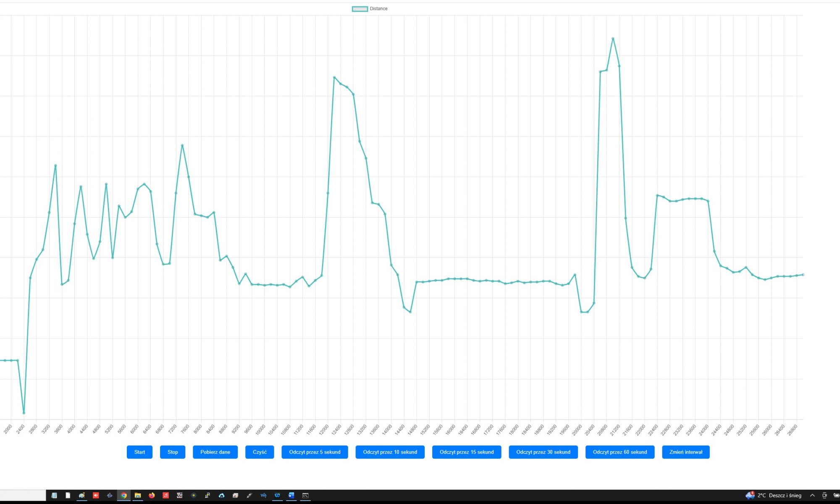840x504 pixels.
Task: Toggle the Distance dataset legend
Action: tap(370, 8)
